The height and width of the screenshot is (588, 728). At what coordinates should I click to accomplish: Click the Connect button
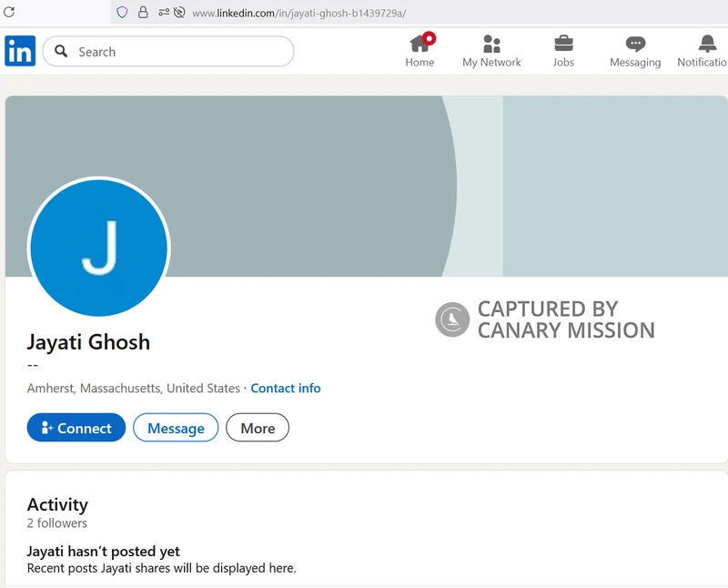(76, 427)
